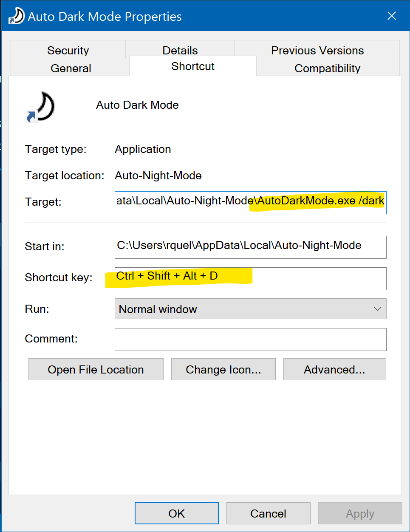Select the General tab
The image size is (410, 532).
[71, 68]
